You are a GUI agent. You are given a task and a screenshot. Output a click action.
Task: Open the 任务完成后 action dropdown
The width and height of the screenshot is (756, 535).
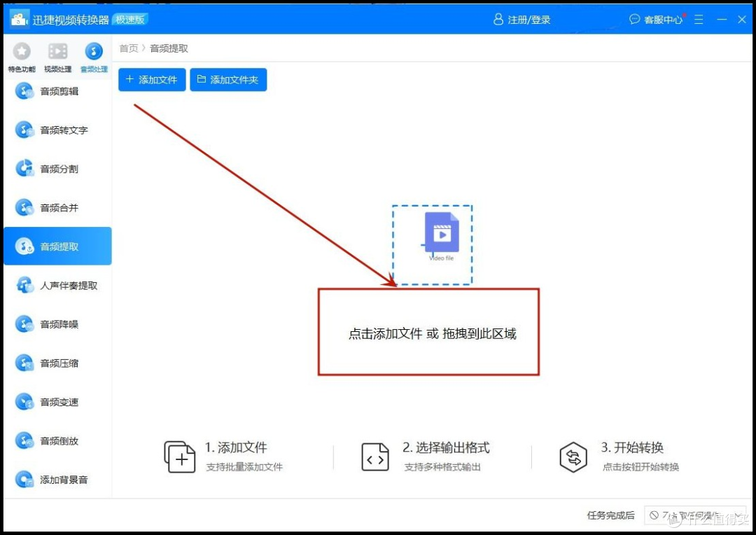(x=695, y=515)
